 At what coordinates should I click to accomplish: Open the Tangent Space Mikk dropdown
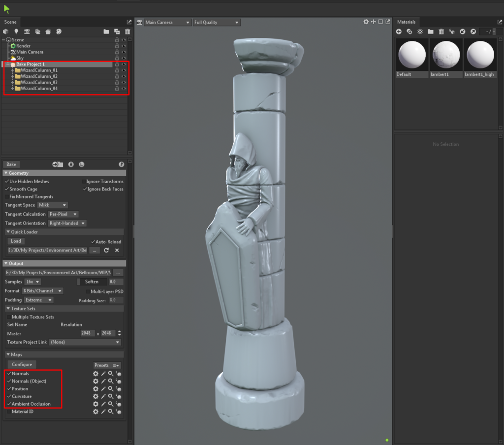tap(53, 205)
